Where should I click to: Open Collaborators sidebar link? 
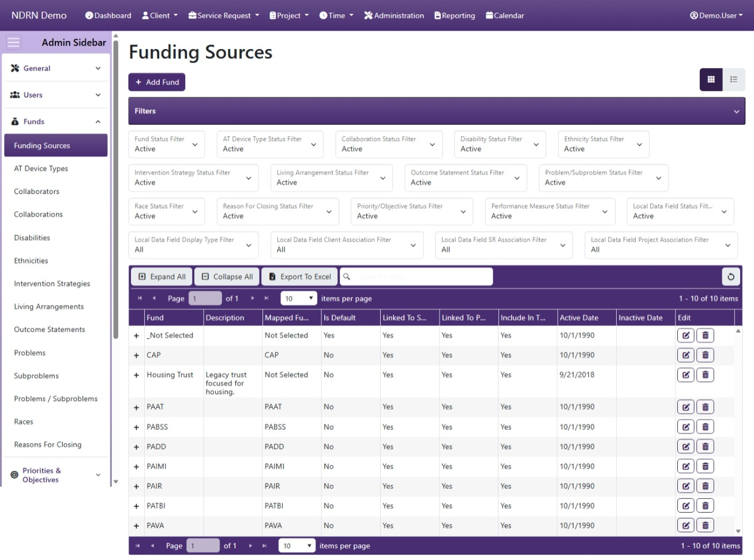[36, 191]
